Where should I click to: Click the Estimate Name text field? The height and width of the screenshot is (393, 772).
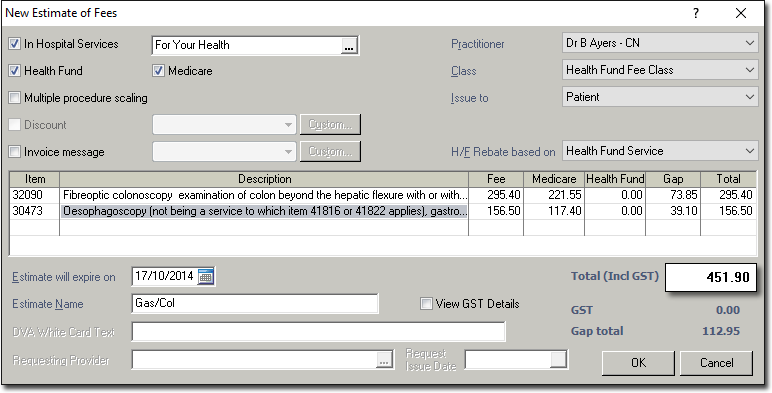[x=255, y=303]
